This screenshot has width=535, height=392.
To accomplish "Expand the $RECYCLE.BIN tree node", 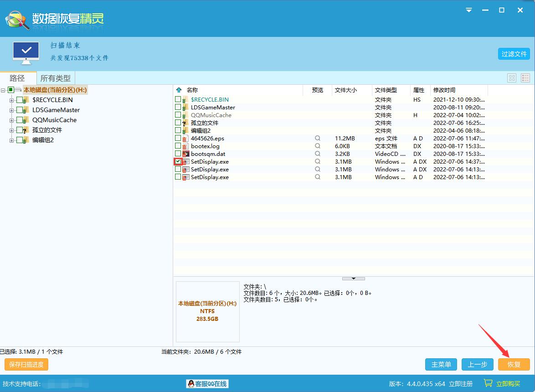I will [x=12, y=100].
